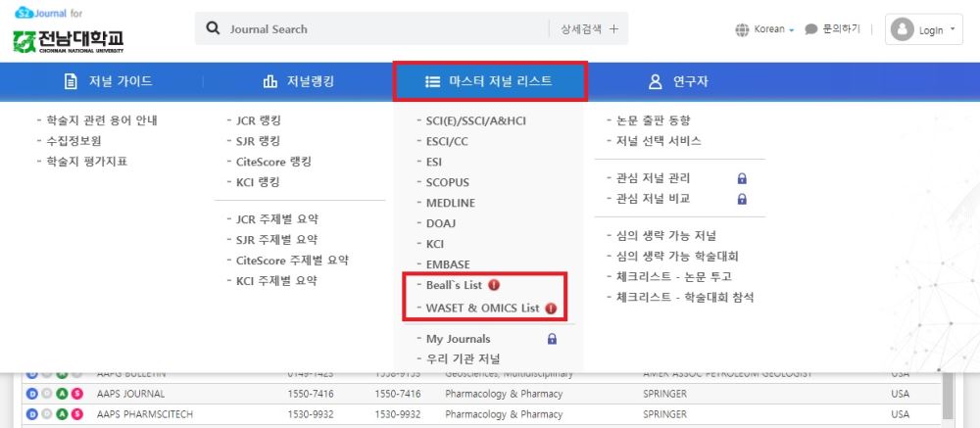Open 수집정보원

pyautogui.click(x=73, y=141)
